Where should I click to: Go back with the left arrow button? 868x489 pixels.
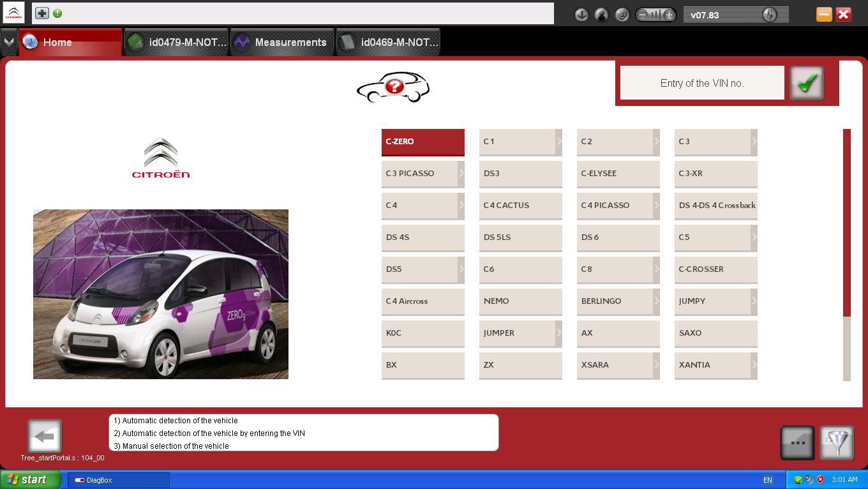click(45, 436)
